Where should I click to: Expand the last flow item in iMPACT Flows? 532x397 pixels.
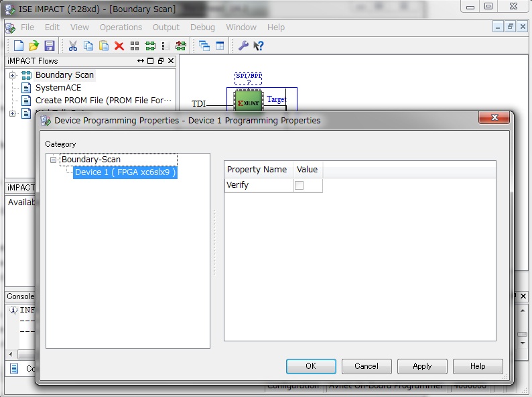click(12, 113)
